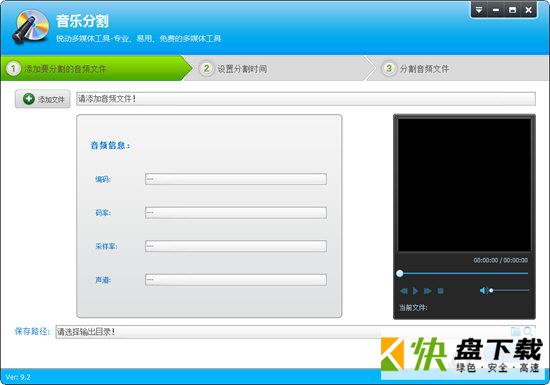550x385 pixels.
Task: Click the 保存路径 label
Action: [32, 331]
